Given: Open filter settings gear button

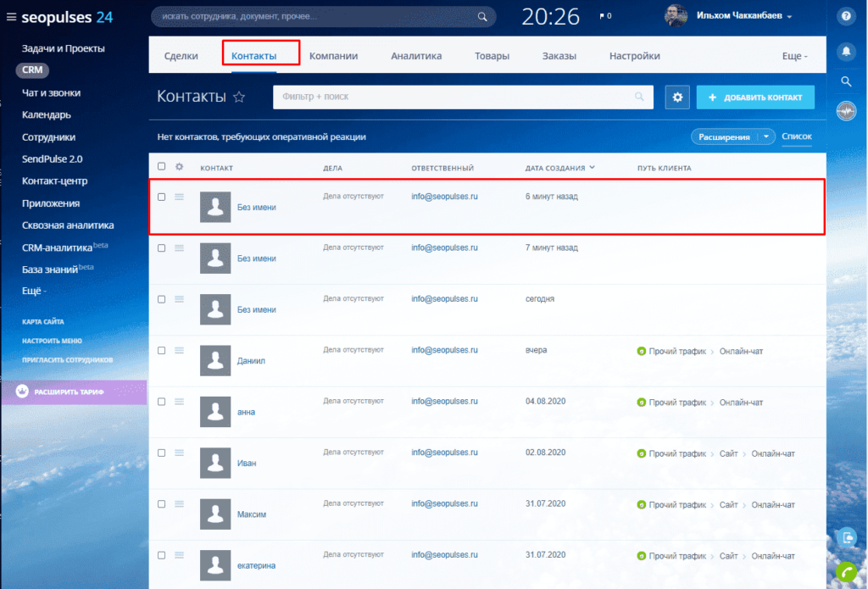Looking at the screenshot, I should 677,97.
